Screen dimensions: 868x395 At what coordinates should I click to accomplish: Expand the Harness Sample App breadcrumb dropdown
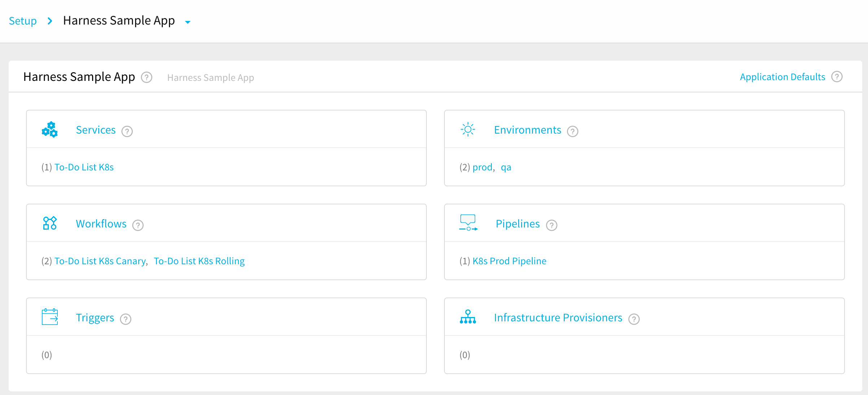pos(188,22)
